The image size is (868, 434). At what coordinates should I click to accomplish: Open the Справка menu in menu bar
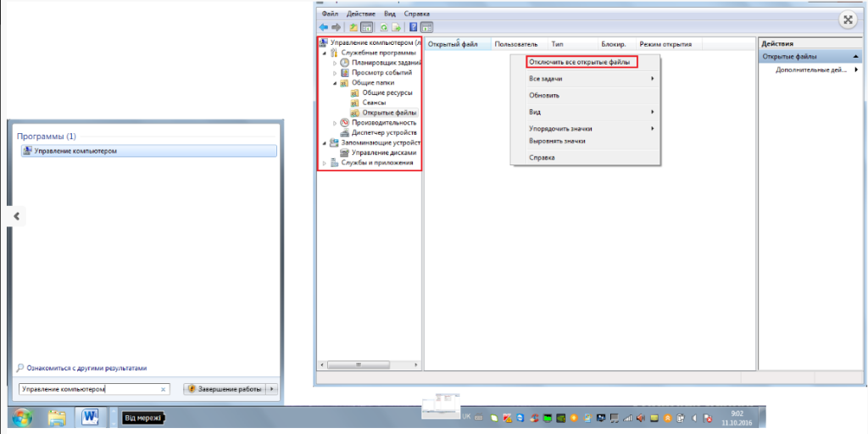tap(417, 14)
